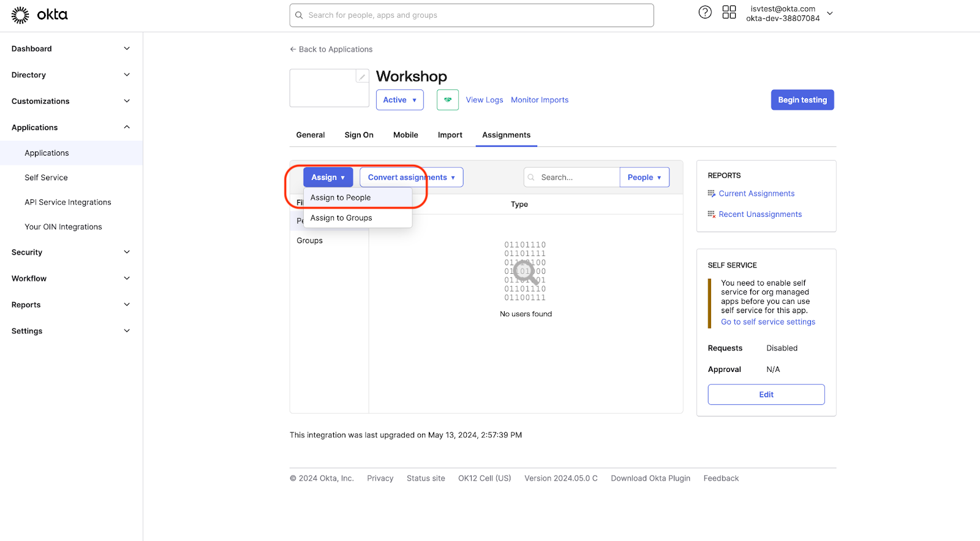
Task: Click the Type column header
Action: [519, 205]
